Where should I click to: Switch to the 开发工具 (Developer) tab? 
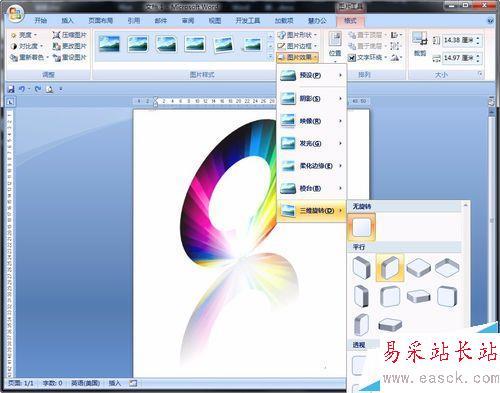pyautogui.click(x=248, y=21)
